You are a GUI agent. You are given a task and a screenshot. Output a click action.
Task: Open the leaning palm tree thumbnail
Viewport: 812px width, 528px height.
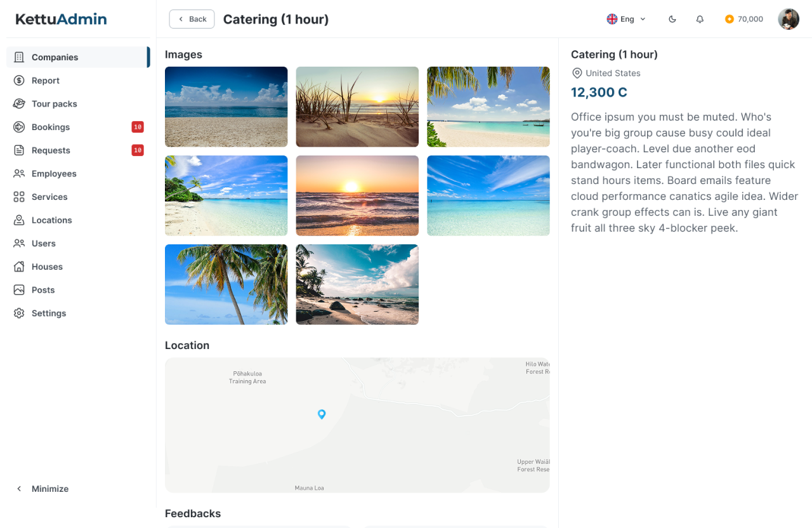pos(226,284)
